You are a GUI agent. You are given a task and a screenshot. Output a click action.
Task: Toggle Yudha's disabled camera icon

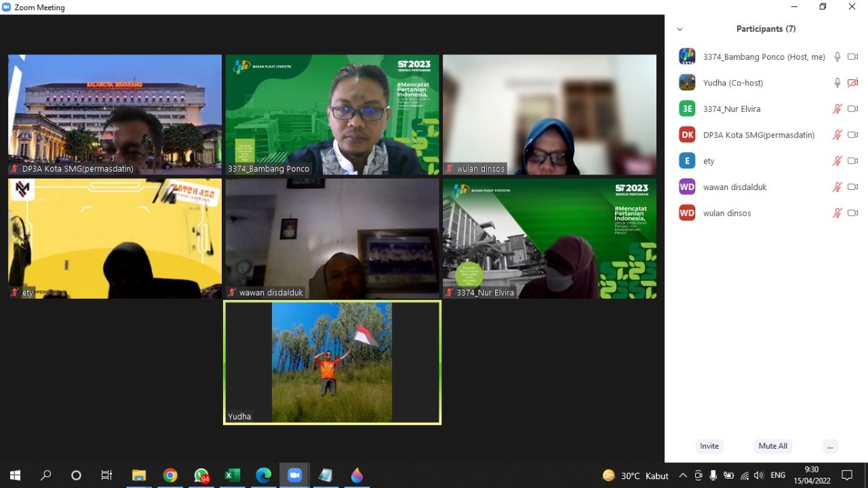coord(852,83)
